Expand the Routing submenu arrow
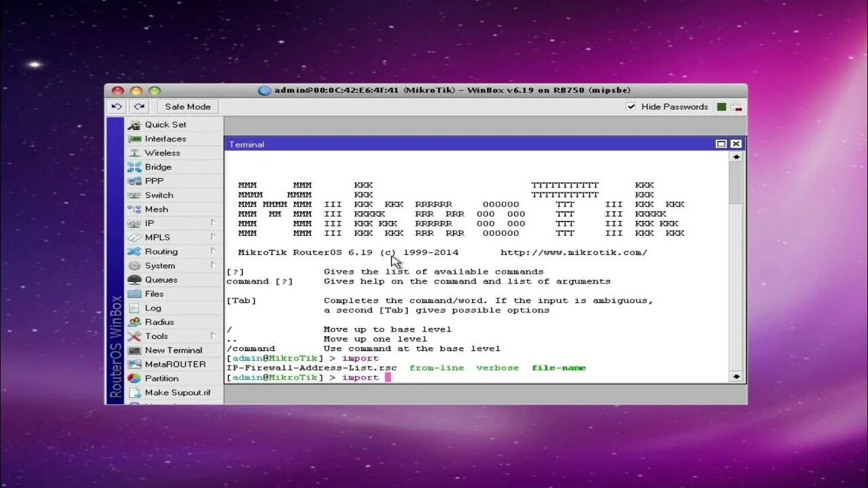Image resolution: width=868 pixels, height=488 pixels. tap(213, 251)
